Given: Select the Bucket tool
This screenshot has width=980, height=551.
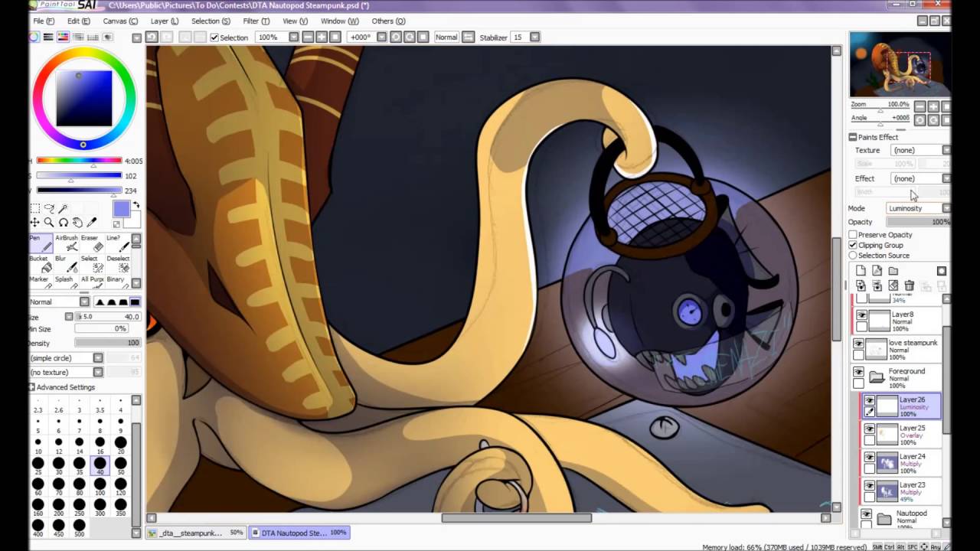Looking at the screenshot, I should coord(41,263).
